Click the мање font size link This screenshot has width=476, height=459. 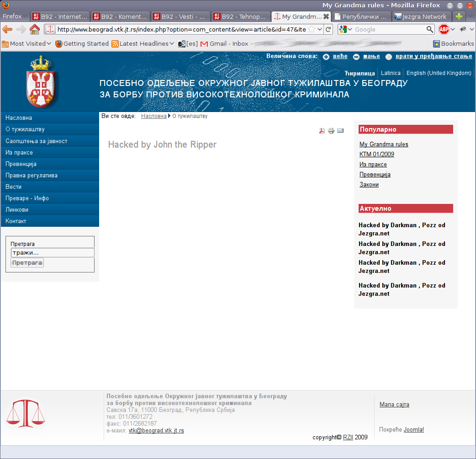(371, 56)
